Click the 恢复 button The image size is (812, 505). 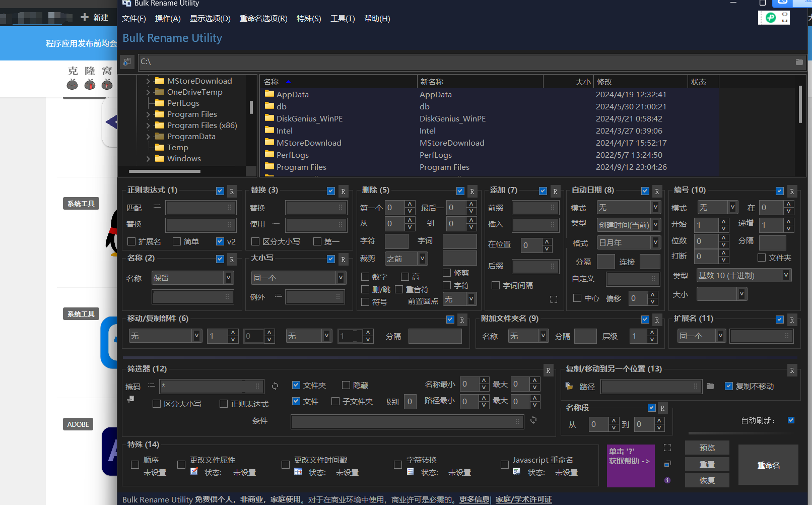(x=707, y=480)
